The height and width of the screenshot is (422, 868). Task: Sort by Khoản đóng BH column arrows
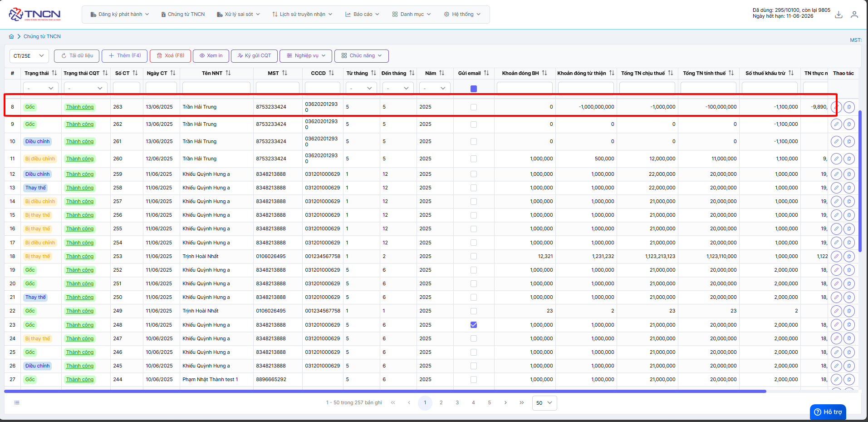click(544, 73)
